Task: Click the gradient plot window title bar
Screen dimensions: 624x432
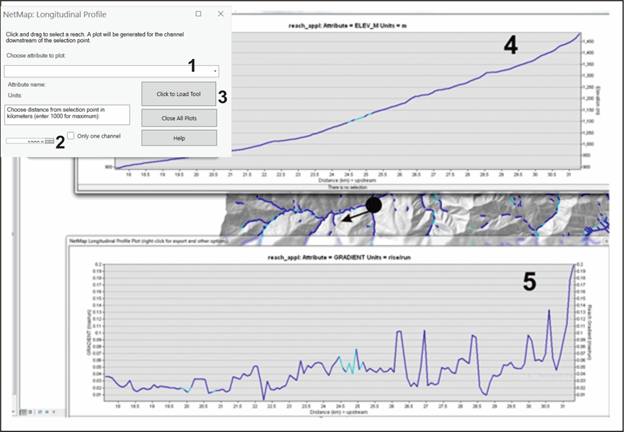Action: click(x=300, y=241)
